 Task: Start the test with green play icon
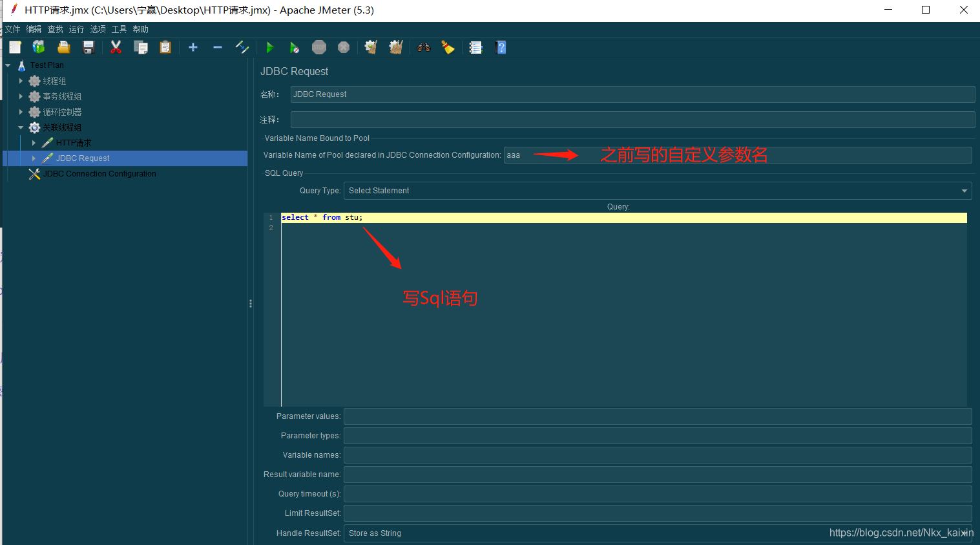[x=270, y=47]
